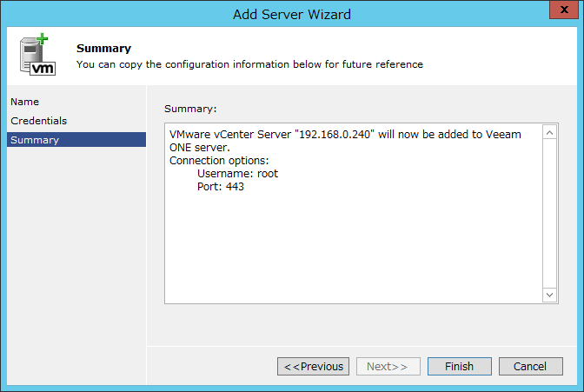Click the Finish button
584x392 pixels.
[459, 366]
